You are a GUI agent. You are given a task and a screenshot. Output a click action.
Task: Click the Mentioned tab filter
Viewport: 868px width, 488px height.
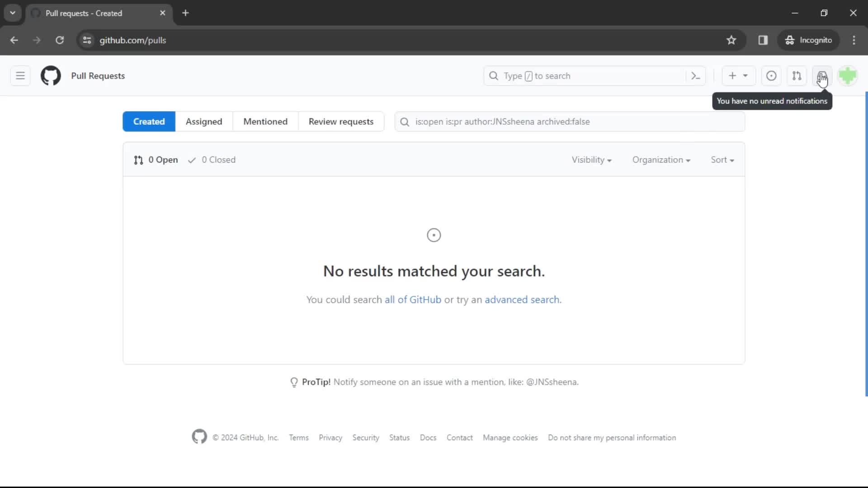pos(265,122)
